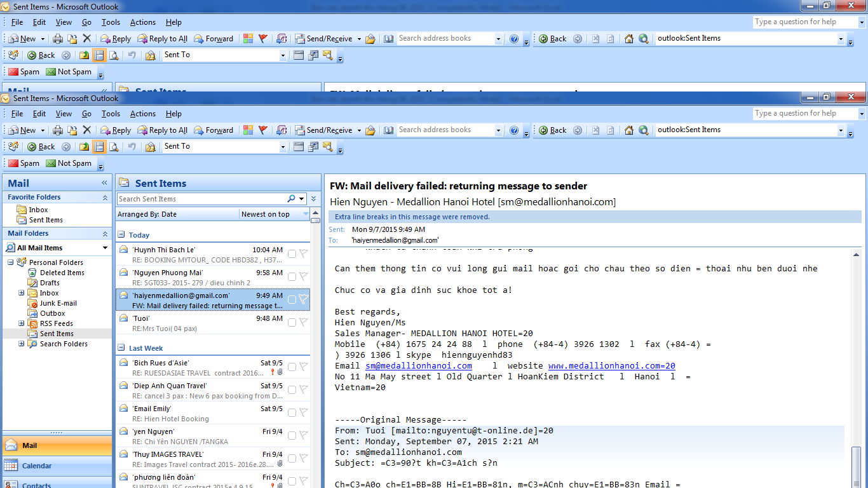Open Categorize color squares icon in front window
Screen dimensions: 868x488
[x=248, y=130]
